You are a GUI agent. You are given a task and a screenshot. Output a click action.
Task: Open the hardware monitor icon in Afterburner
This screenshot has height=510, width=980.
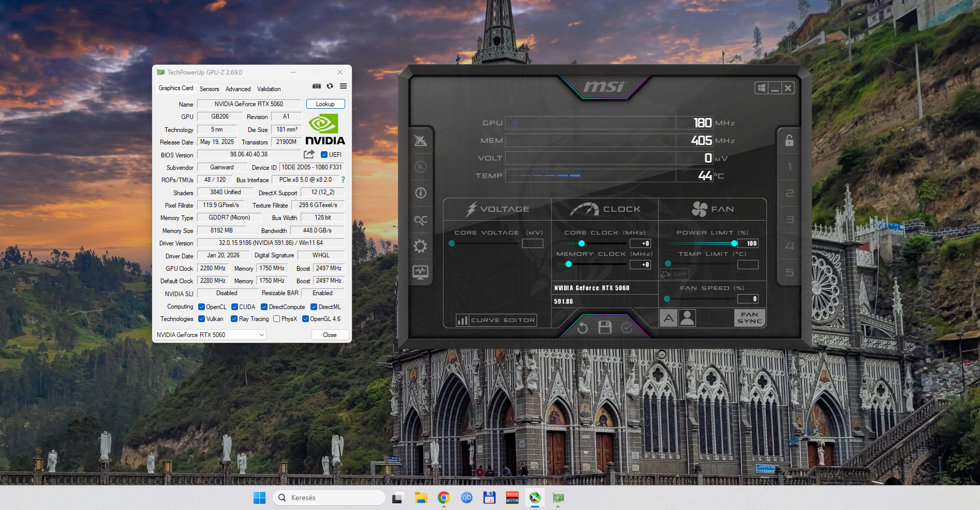(420, 272)
